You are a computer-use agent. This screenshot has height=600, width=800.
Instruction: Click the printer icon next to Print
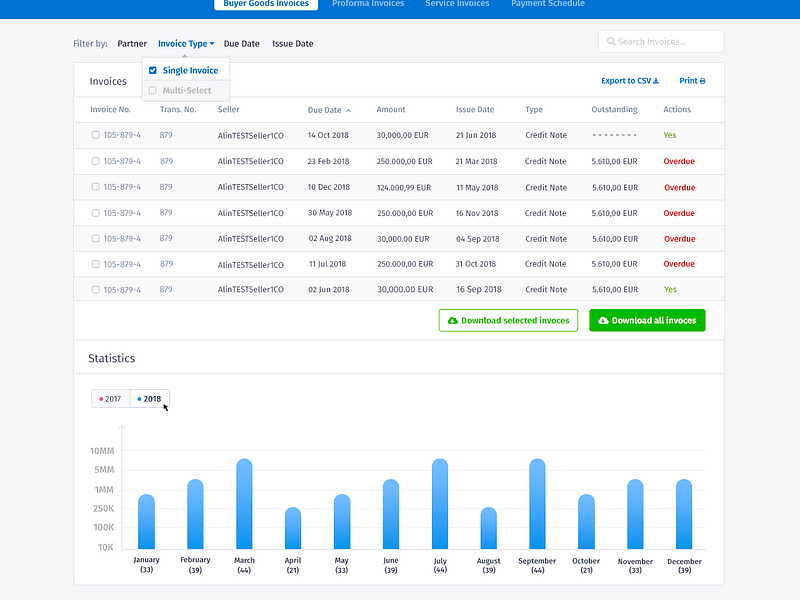703,81
